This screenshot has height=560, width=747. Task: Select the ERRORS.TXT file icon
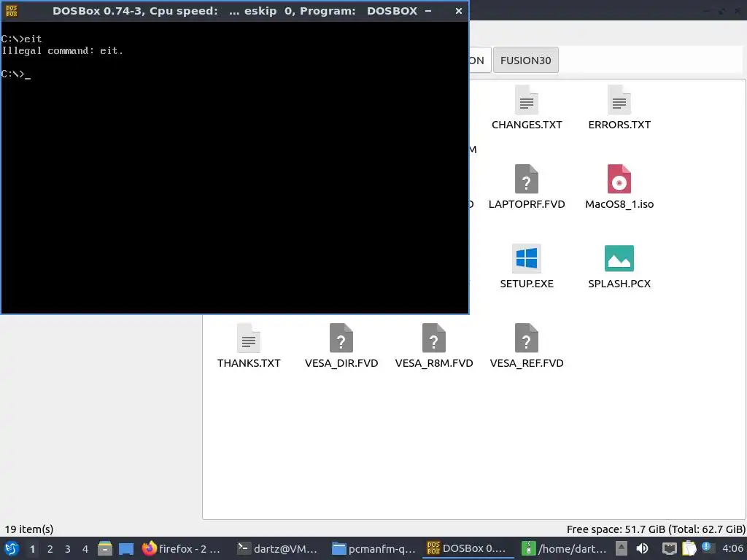click(x=619, y=99)
